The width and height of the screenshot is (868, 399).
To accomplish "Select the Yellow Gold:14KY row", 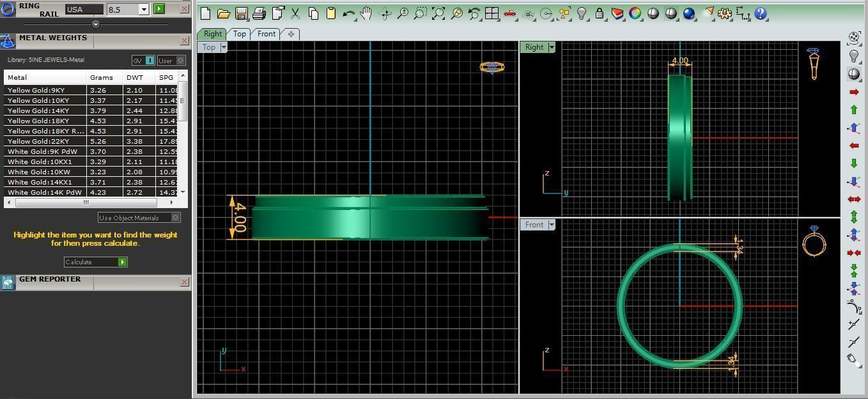I will (91, 110).
